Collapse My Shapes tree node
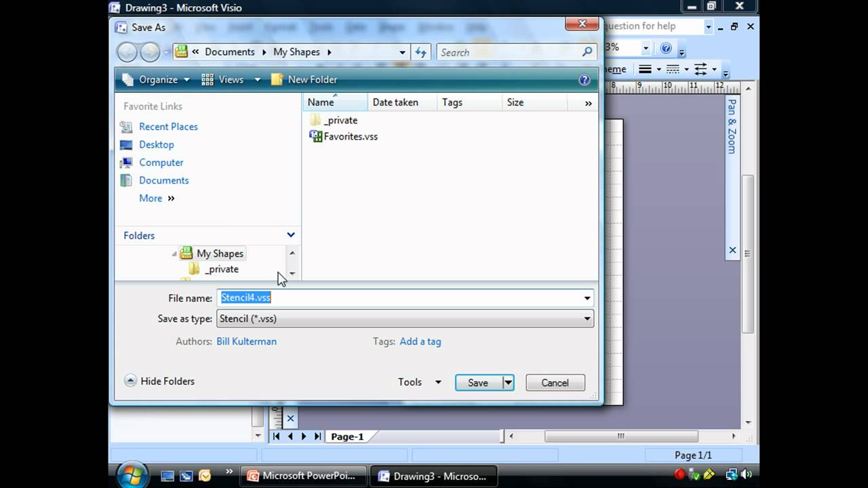The height and width of the screenshot is (488, 868). tap(174, 254)
